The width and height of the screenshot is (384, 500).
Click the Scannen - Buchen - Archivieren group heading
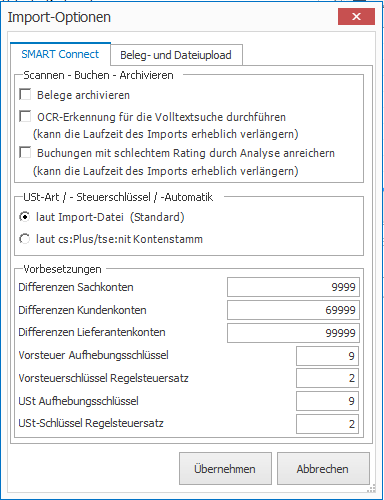coord(98,75)
